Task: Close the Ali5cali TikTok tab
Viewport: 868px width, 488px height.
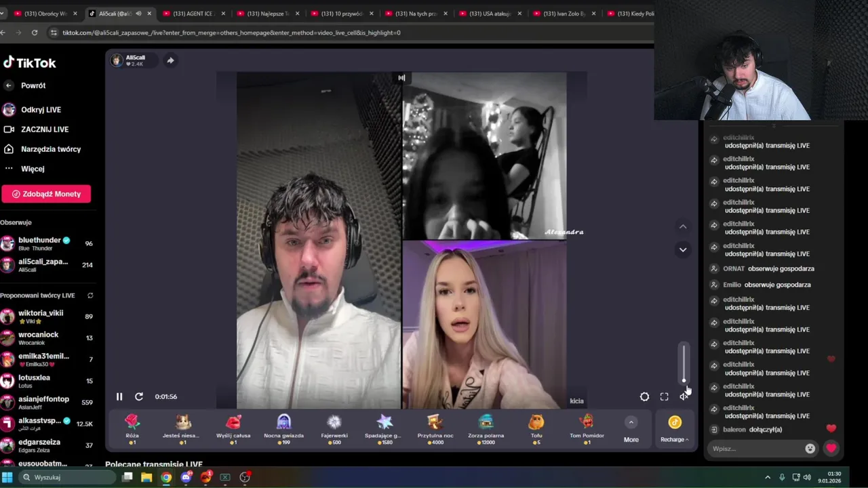Action: [149, 14]
